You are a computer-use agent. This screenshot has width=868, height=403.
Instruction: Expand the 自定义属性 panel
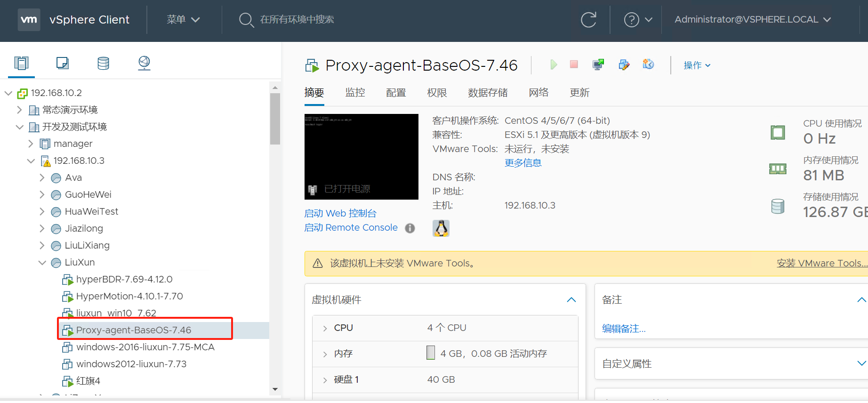pos(861,363)
